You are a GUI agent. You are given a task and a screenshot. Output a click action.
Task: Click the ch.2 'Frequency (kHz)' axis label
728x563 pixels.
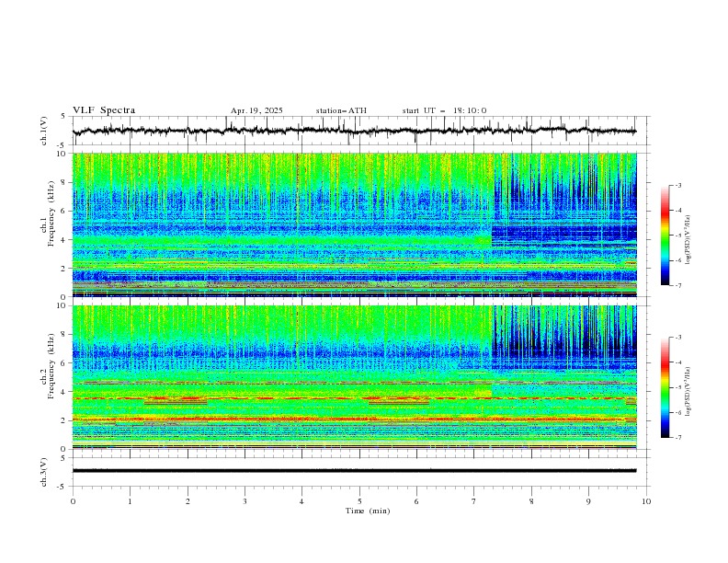[51, 366]
